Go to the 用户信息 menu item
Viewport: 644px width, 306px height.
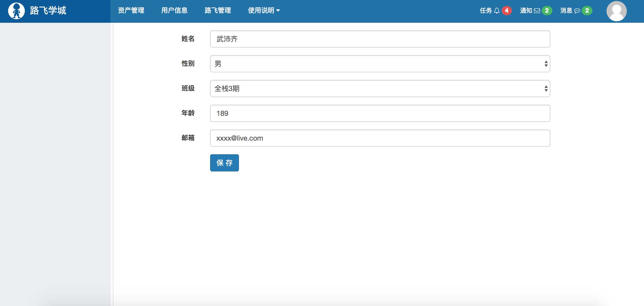pyautogui.click(x=174, y=11)
